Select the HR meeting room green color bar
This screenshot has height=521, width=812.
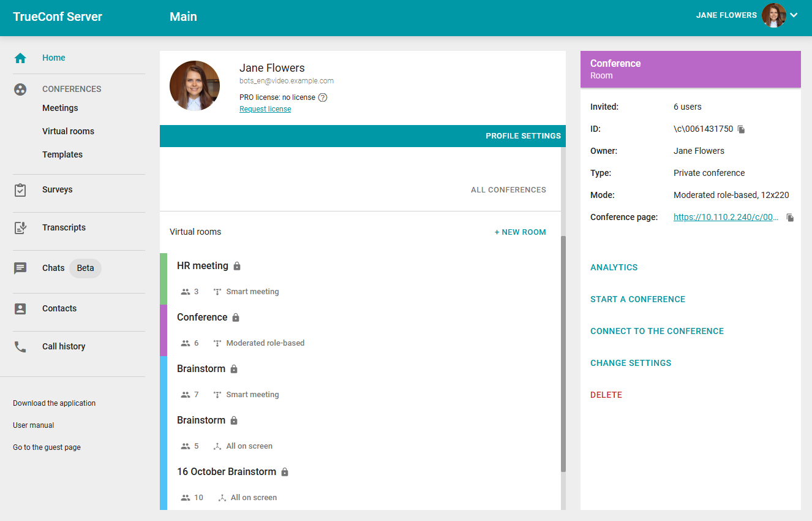tap(164, 279)
